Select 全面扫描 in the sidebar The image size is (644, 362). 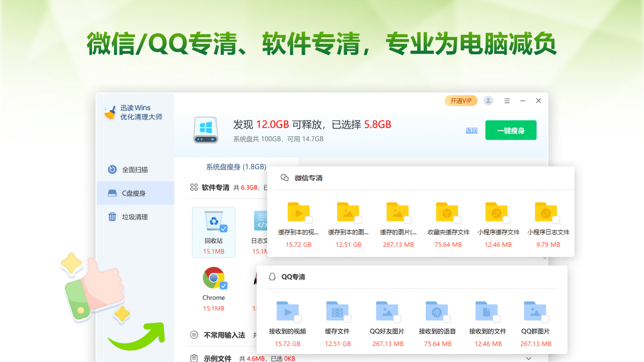tap(134, 169)
